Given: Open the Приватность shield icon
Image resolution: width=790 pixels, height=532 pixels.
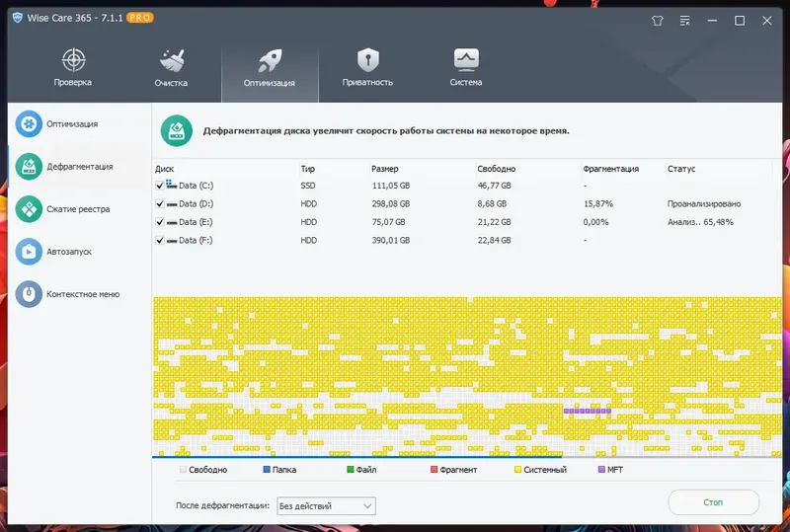Looking at the screenshot, I should 367,60.
